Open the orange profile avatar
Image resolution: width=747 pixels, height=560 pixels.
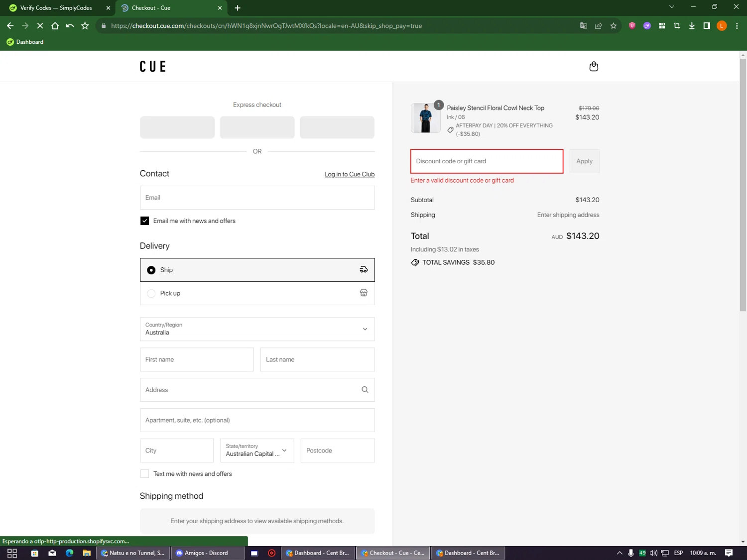point(722,26)
